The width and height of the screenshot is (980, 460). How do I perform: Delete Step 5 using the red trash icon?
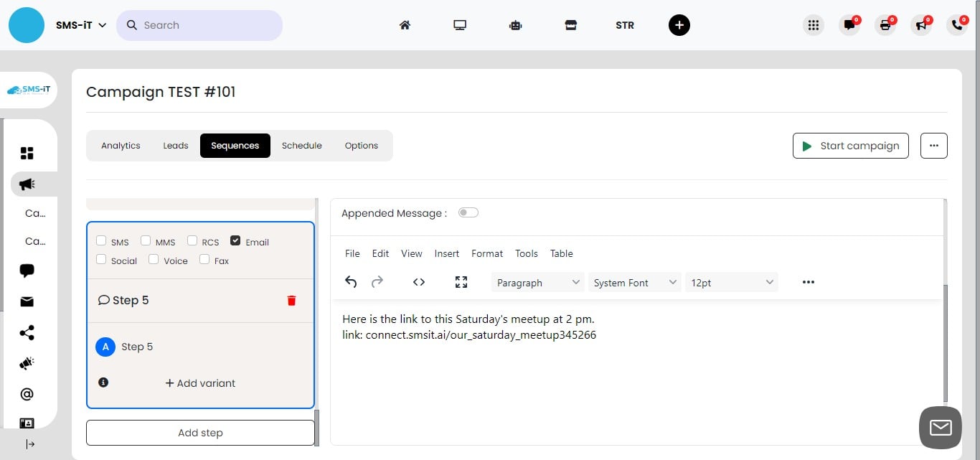point(291,300)
